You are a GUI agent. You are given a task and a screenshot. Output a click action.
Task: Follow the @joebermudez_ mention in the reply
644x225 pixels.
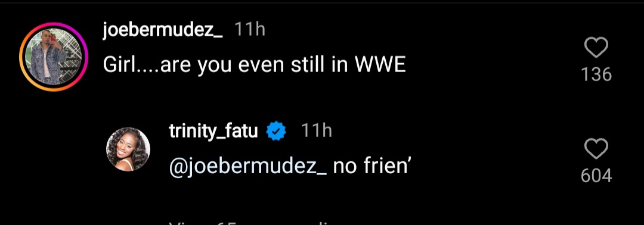(247, 168)
